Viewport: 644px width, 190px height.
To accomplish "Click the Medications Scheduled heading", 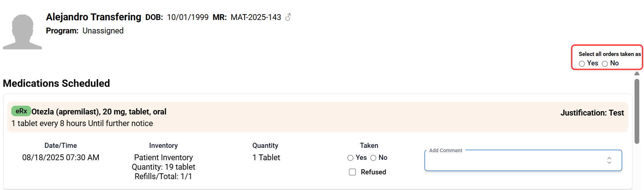I will (56, 84).
